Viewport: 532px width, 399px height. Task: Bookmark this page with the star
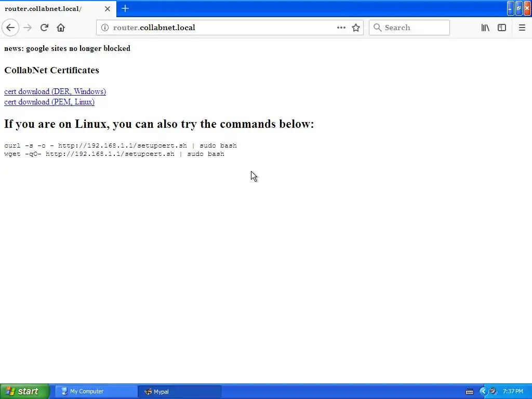pos(355,28)
